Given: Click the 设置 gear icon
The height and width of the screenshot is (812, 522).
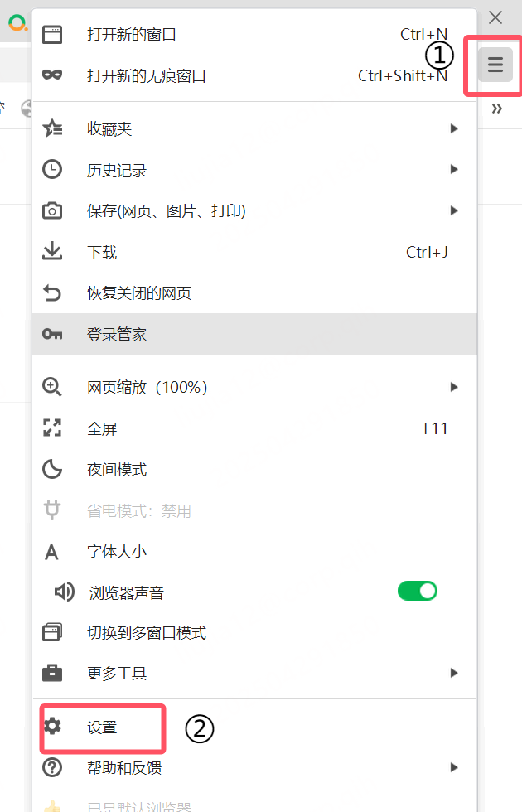Looking at the screenshot, I should pyautogui.click(x=54, y=725).
